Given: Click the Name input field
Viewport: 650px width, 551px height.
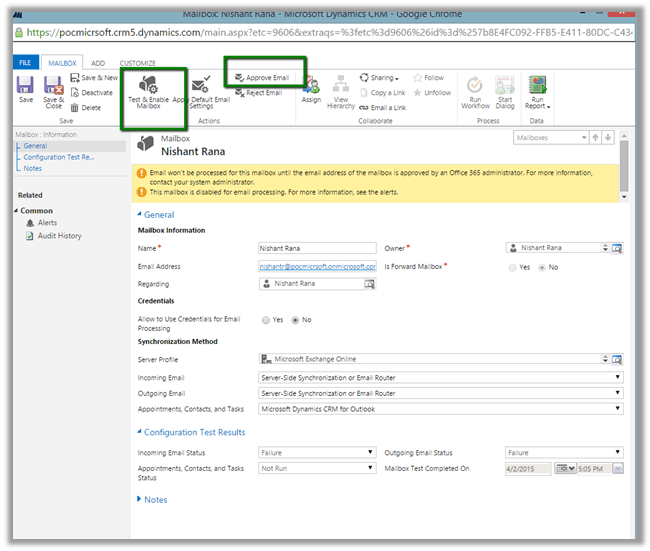Looking at the screenshot, I should pyautogui.click(x=317, y=248).
